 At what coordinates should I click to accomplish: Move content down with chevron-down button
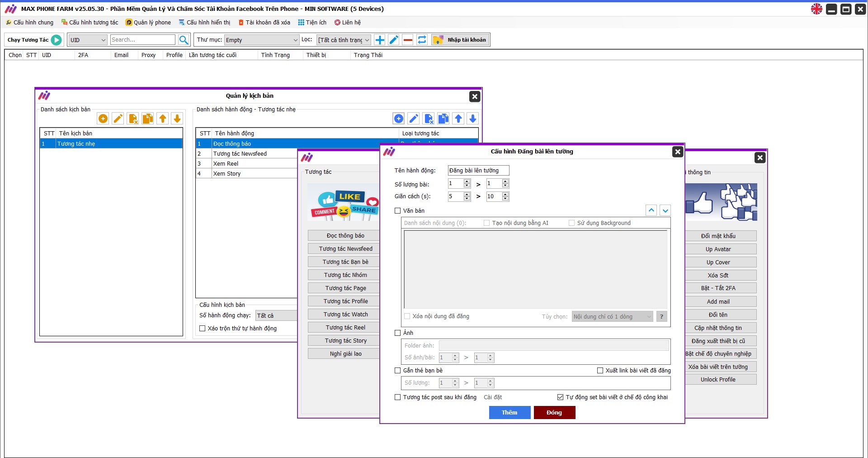tap(665, 210)
